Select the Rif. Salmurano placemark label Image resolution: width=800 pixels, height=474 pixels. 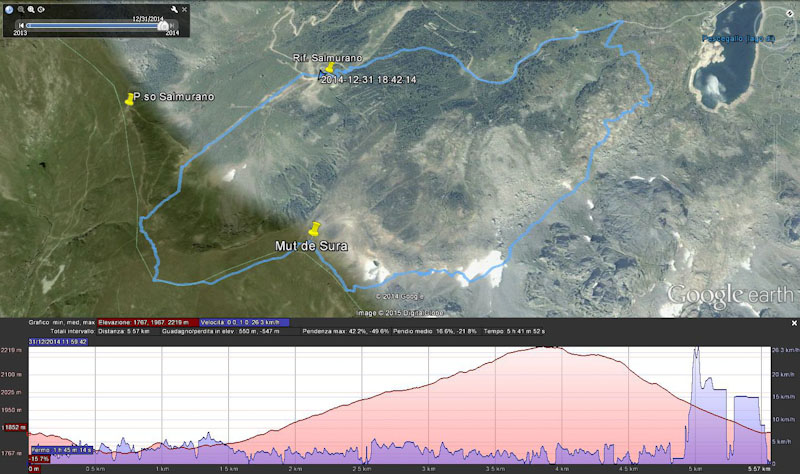(x=328, y=58)
